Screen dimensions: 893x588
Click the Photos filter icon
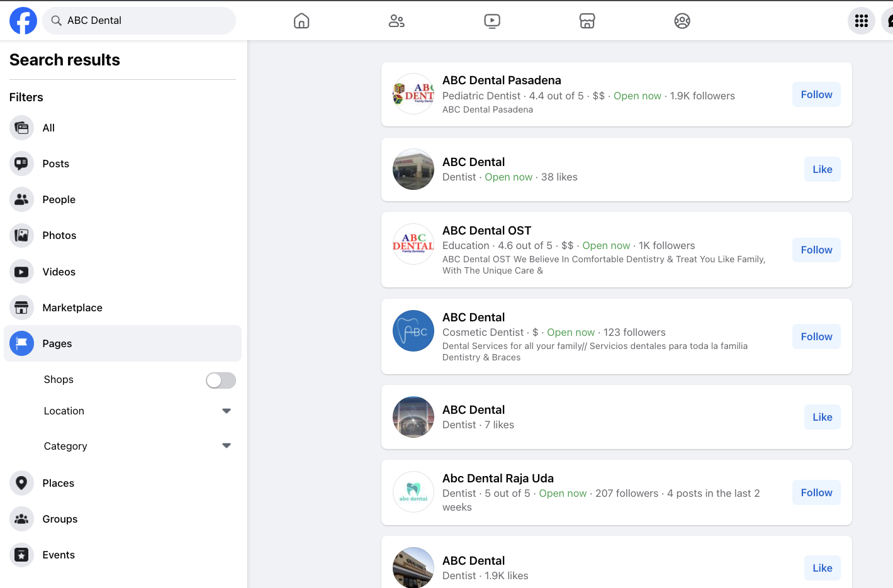pos(21,235)
